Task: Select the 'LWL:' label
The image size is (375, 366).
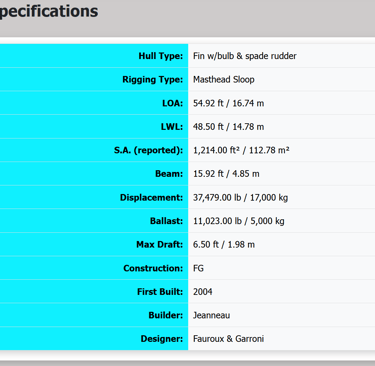Action: coord(172,127)
